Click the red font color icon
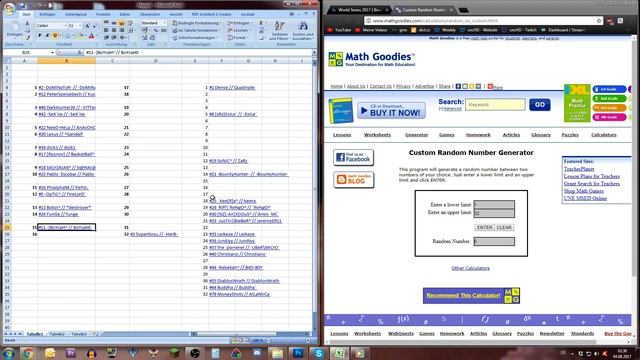The height and width of the screenshot is (360, 640). pyautogui.click(x=91, y=36)
